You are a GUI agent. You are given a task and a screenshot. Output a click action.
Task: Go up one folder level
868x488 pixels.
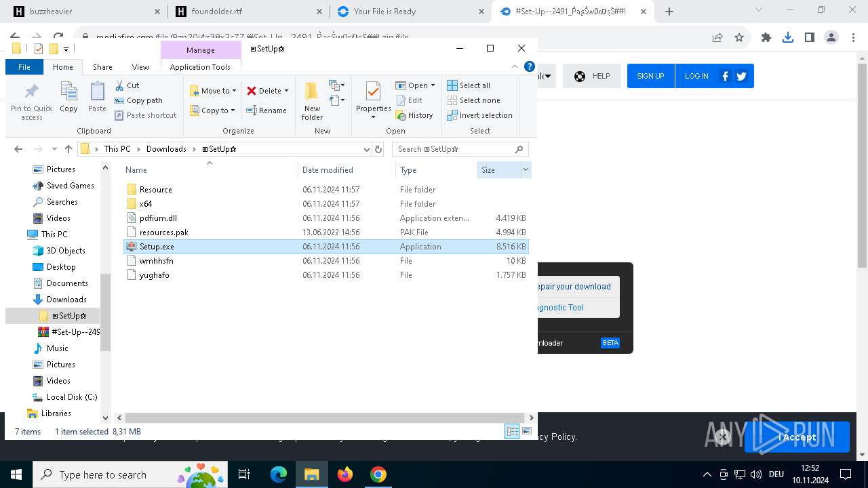tap(68, 149)
